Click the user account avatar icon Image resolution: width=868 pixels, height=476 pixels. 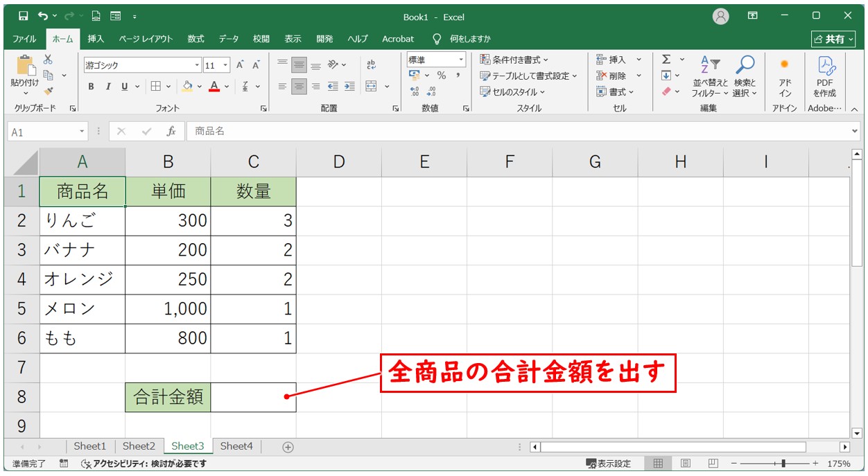(x=721, y=16)
